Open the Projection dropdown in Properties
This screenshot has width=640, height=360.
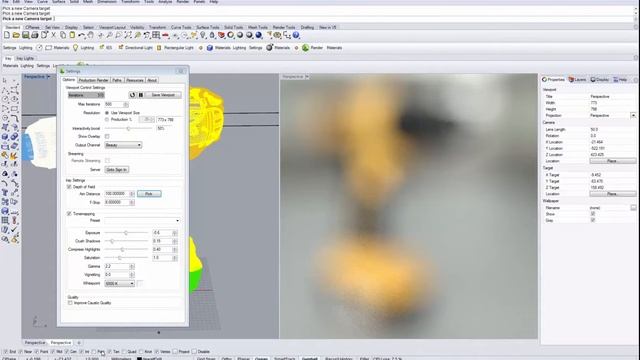(633, 116)
